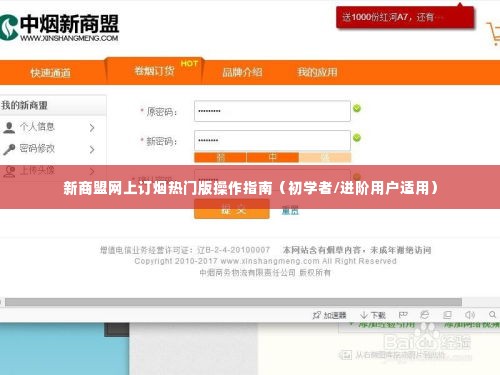Open the 我的应用 menu item
Viewport: 500px width, 375px height.
[x=317, y=72]
